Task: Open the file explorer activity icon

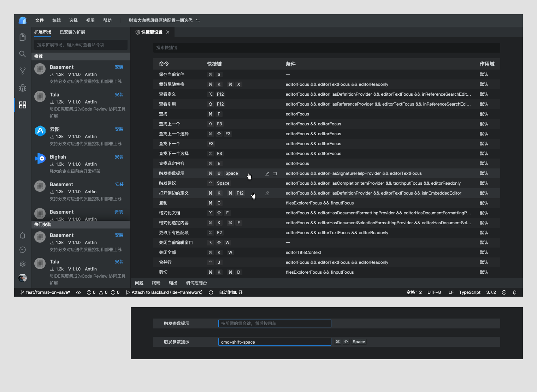Action: click(23, 37)
